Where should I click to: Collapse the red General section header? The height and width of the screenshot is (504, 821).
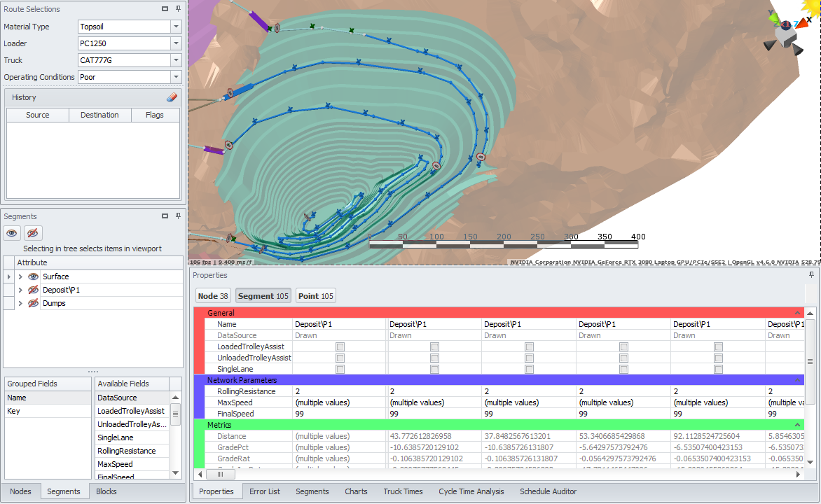coord(797,313)
